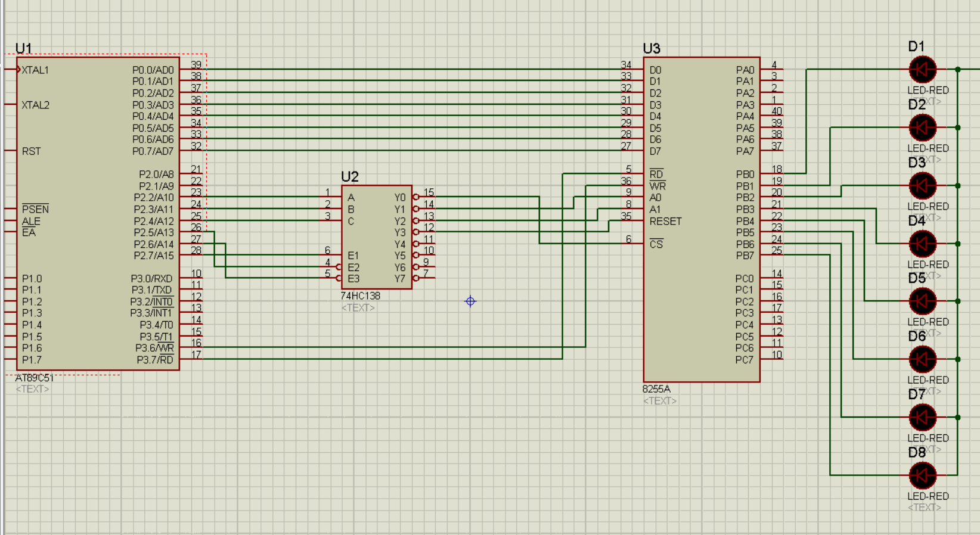Select the D5 red LED symbol
The height and width of the screenshot is (535, 980).
(x=922, y=301)
